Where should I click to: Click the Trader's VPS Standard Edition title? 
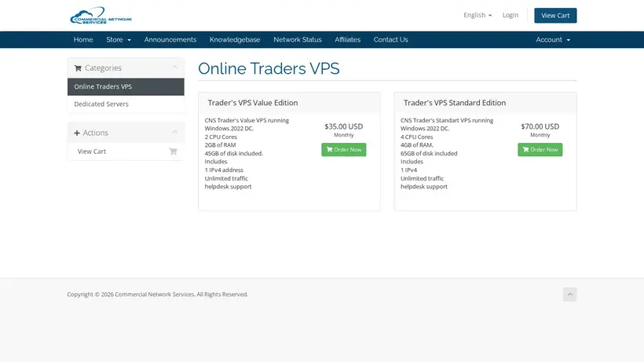click(x=455, y=103)
